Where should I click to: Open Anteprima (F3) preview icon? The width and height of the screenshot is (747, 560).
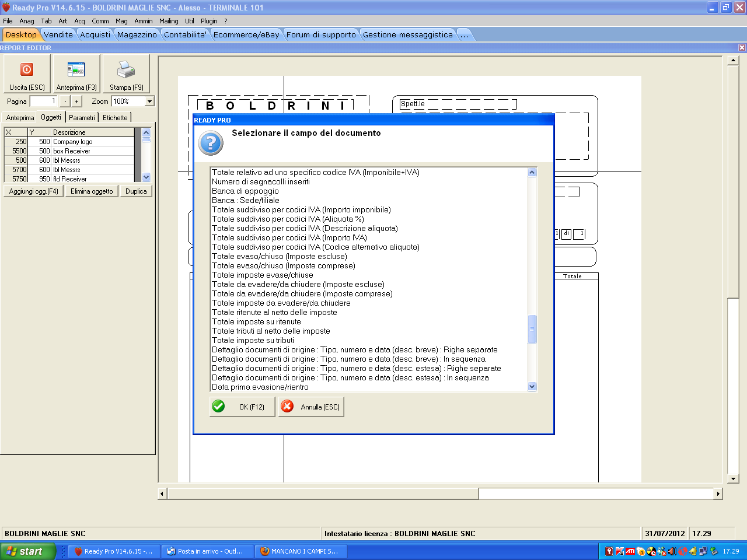point(76,73)
